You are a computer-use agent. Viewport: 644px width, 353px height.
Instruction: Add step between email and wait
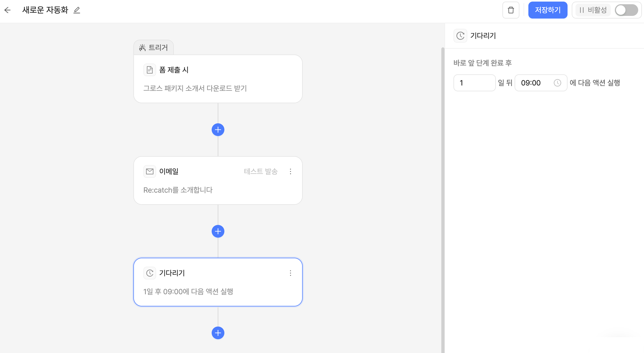tap(218, 231)
